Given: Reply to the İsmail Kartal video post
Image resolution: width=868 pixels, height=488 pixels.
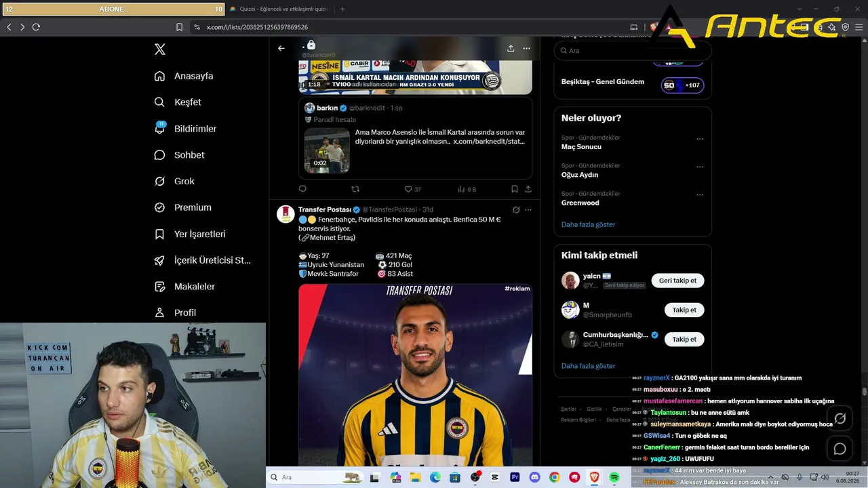Looking at the screenshot, I should (x=302, y=189).
